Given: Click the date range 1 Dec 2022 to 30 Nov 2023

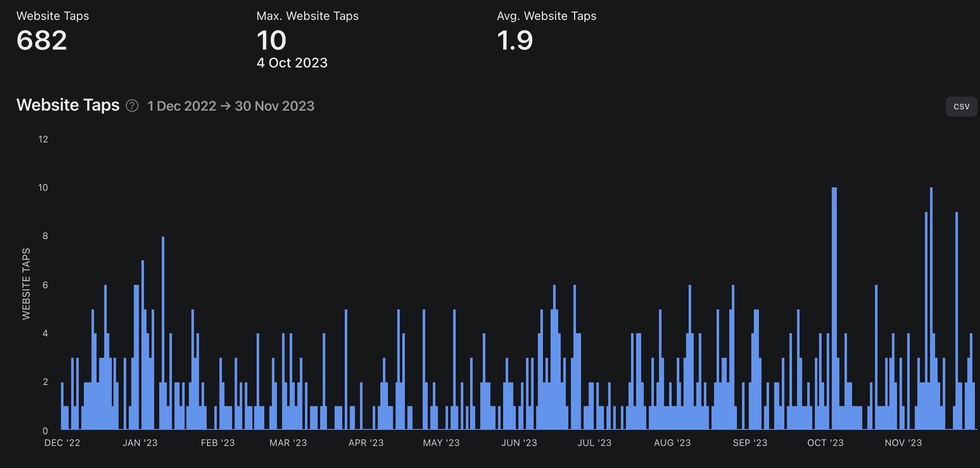Looking at the screenshot, I should [231, 106].
